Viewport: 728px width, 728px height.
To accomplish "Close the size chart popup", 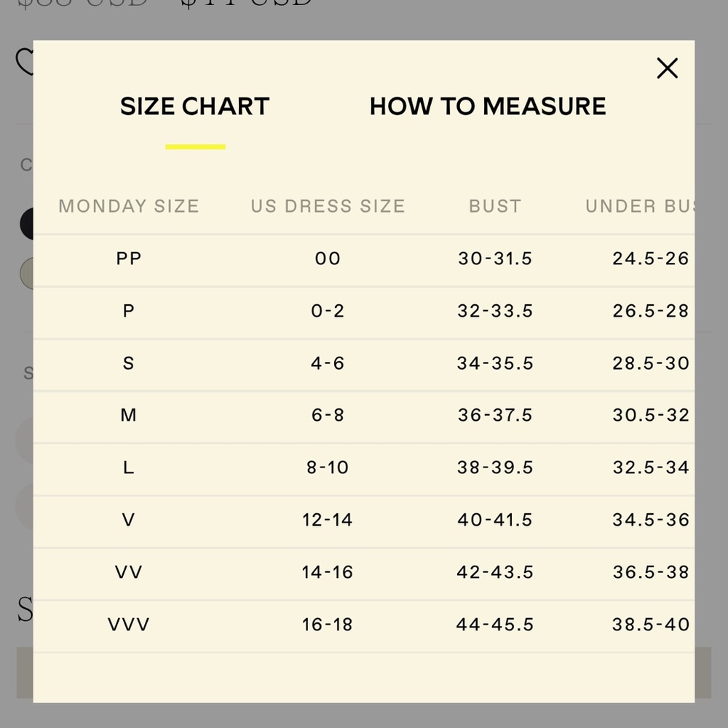I will click(667, 68).
